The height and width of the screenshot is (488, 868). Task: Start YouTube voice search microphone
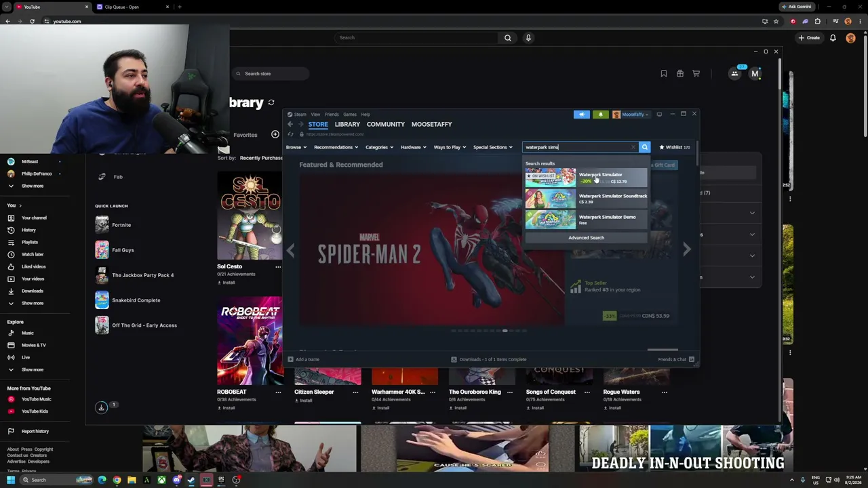[x=528, y=37]
